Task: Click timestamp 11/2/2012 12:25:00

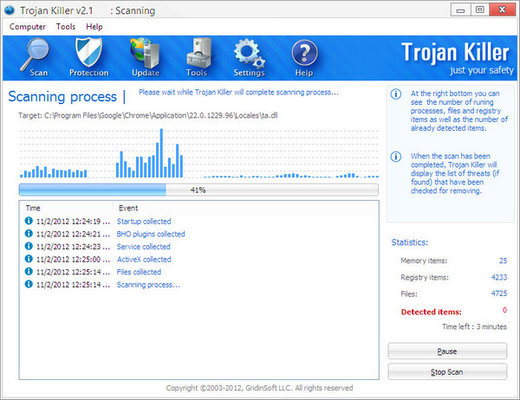Action: tap(73, 259)
